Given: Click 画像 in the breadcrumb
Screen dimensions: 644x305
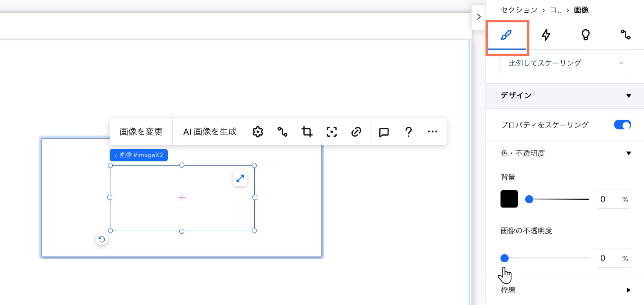Looking at the screenshot, I should 581,10.
